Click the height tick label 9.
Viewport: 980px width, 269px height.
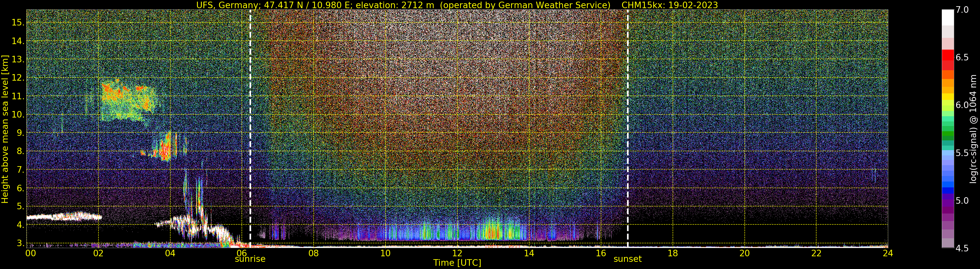pos(20,133)
